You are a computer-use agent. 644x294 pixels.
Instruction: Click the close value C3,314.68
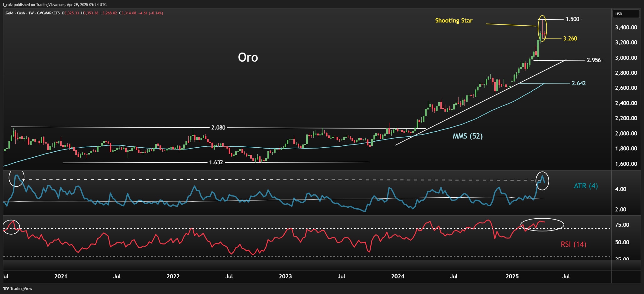128,13
